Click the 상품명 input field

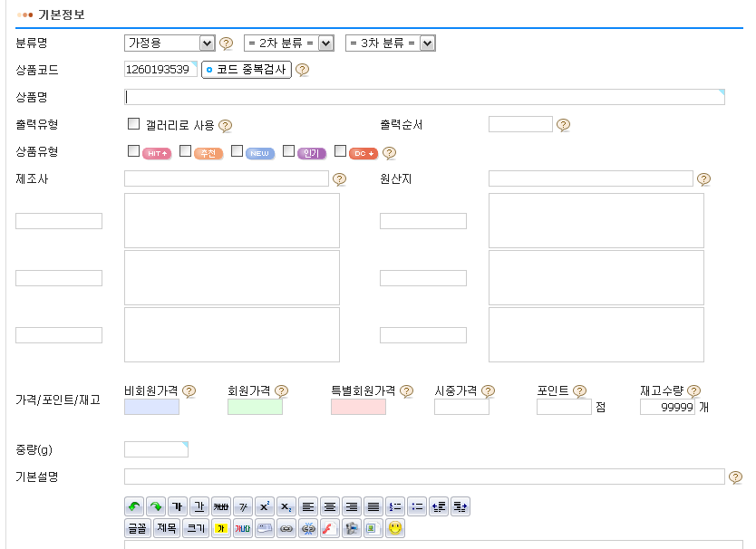[x=423, y=97]
